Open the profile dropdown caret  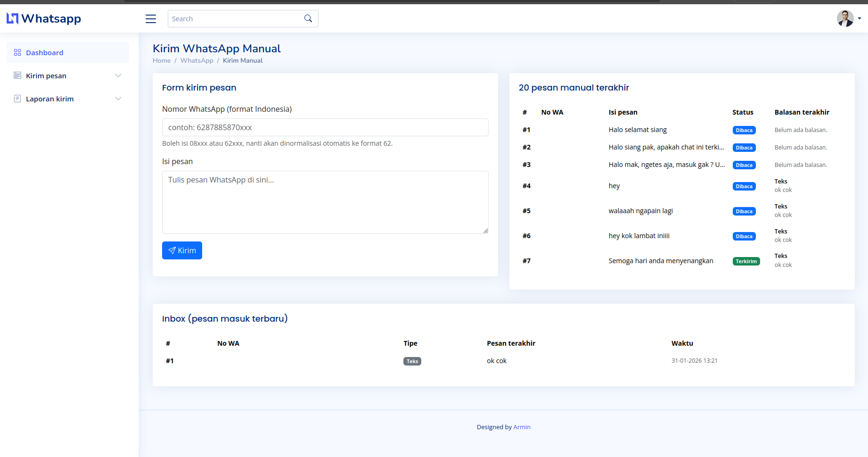pos(860,18)
